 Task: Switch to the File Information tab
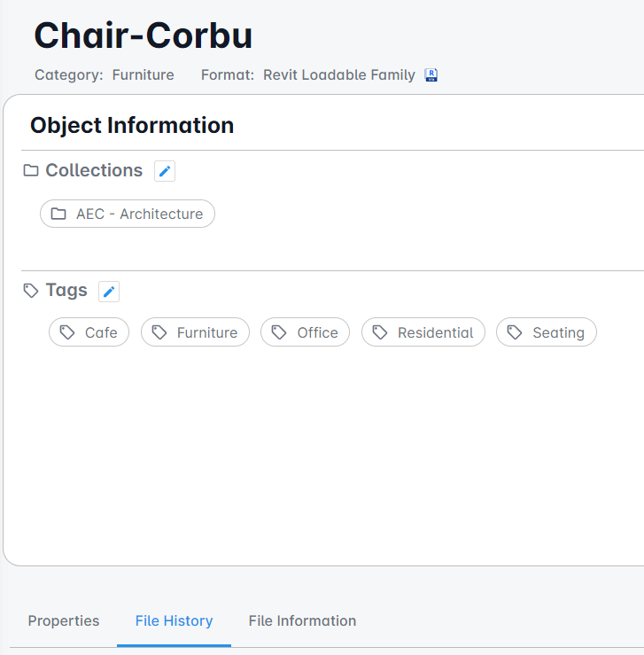(x=302, y=620)
